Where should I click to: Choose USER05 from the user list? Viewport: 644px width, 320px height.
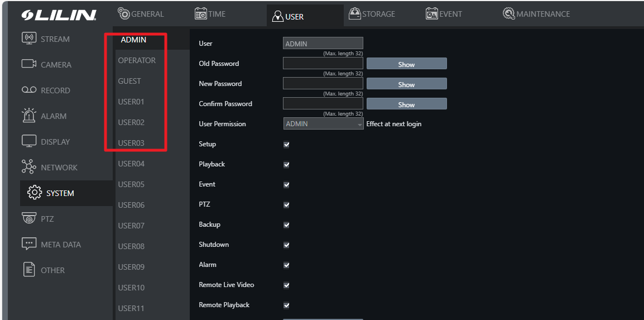[131, 184]
